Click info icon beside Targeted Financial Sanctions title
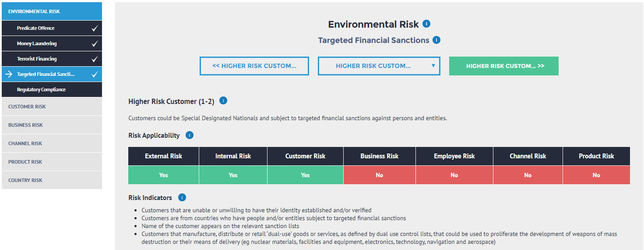The image size is (644, 250). [x=436, y=40]
